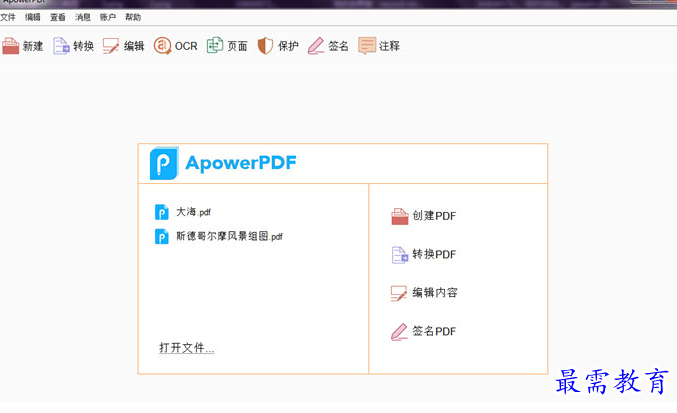The height and width of the screenshot is (413, 677).
Task: Click the OCR toolbar icon
Action: click(162, 46)
